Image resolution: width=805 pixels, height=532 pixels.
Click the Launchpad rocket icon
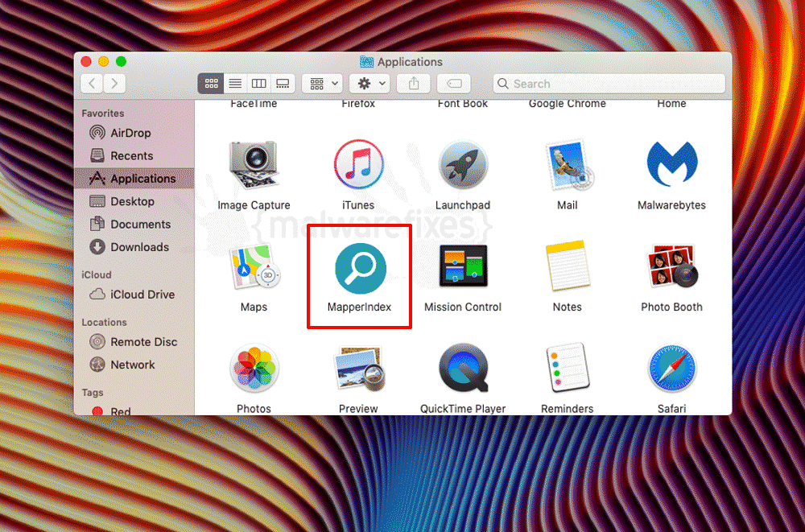pos(463,164)
